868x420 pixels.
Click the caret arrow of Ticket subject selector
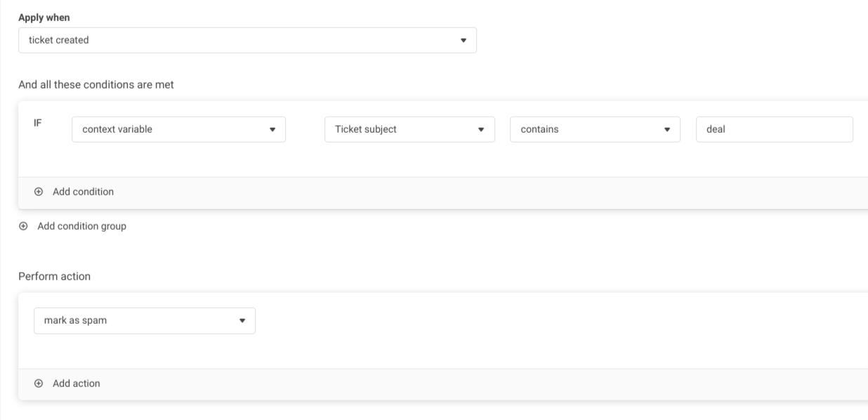(x=481, y=130)
